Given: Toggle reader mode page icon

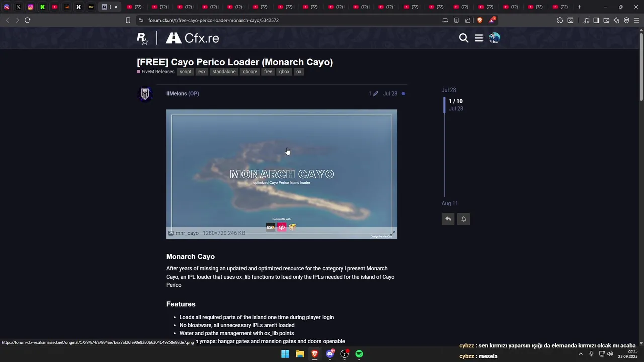Looking at the screenshot, I should point(456,20).
